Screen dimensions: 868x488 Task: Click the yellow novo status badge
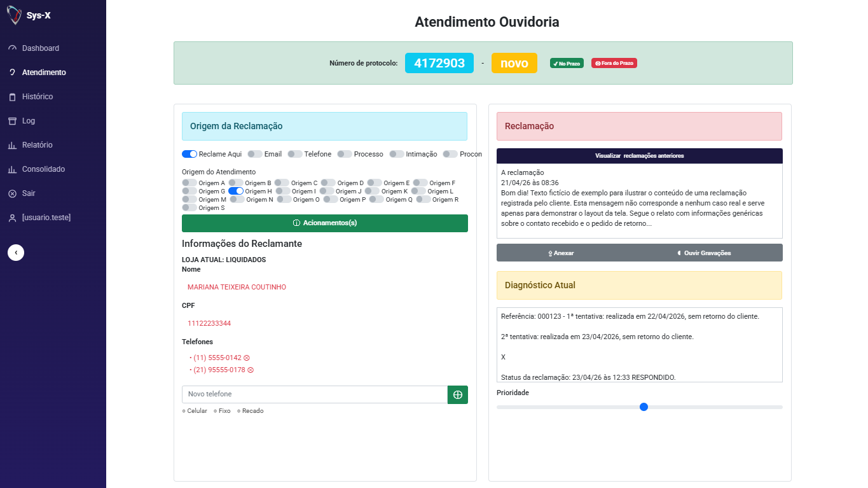(514, 63)
